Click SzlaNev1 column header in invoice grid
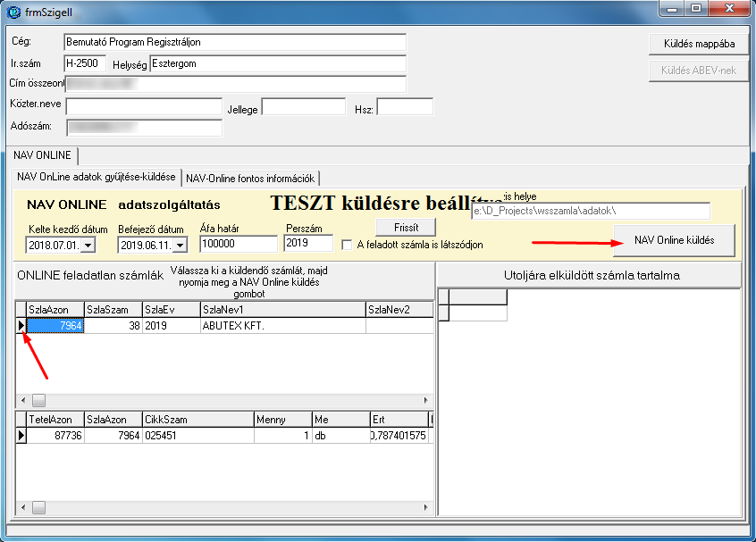Image resolution: width=756 pixels, height=542 pixels. [x=282, y=309]
